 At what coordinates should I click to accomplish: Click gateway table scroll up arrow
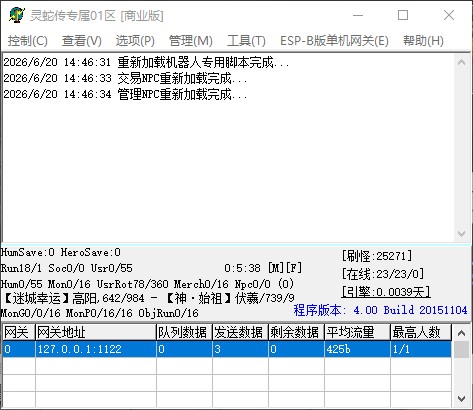click(462, 333)
